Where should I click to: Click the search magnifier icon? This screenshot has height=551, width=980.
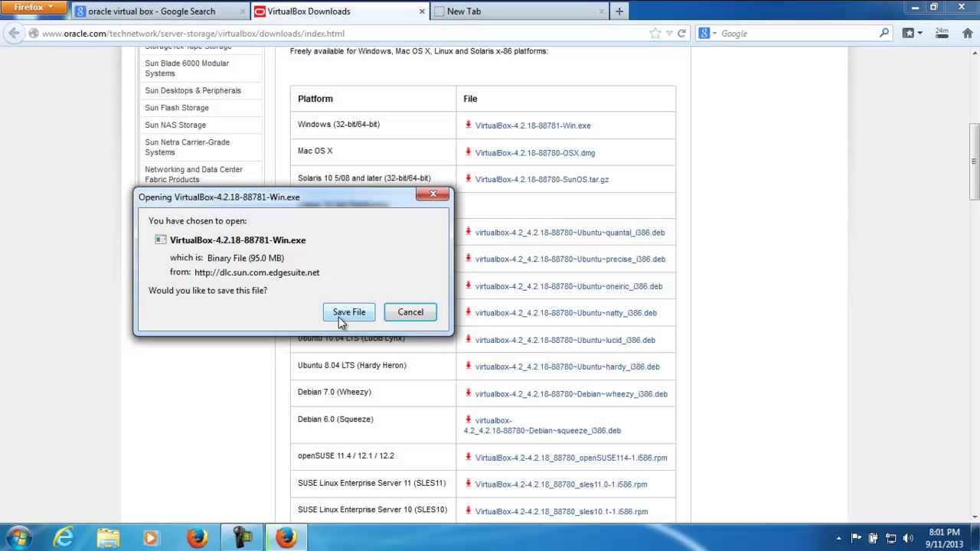(884, 34)
